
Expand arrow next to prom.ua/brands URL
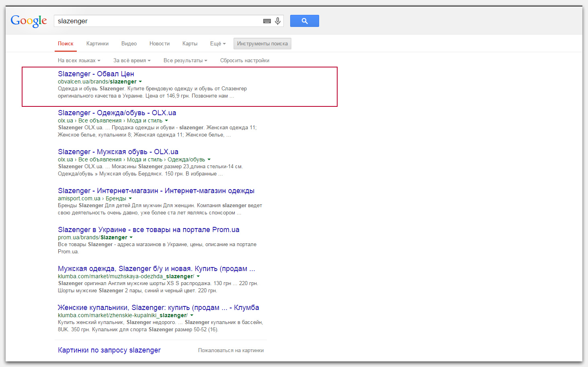[131, 237]
